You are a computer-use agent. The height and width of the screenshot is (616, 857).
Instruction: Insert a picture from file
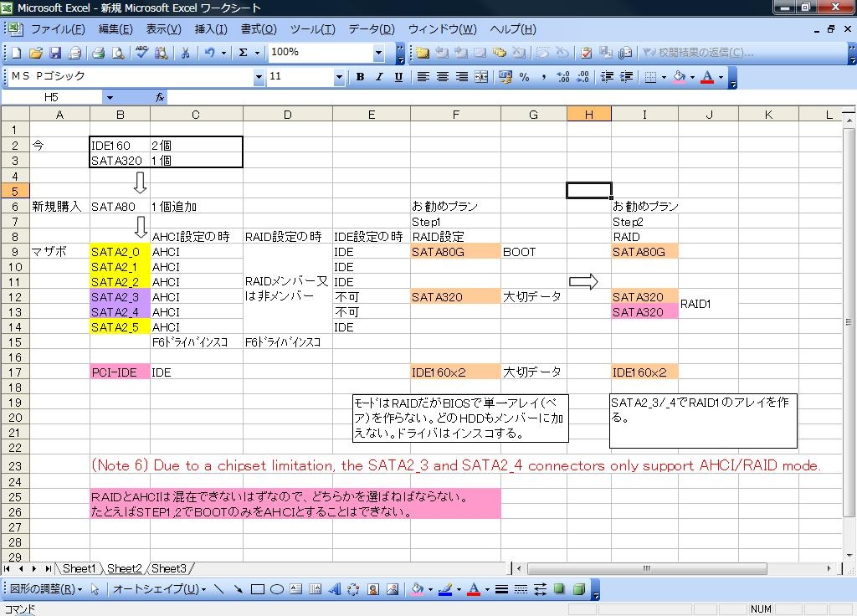pos(393,589)
